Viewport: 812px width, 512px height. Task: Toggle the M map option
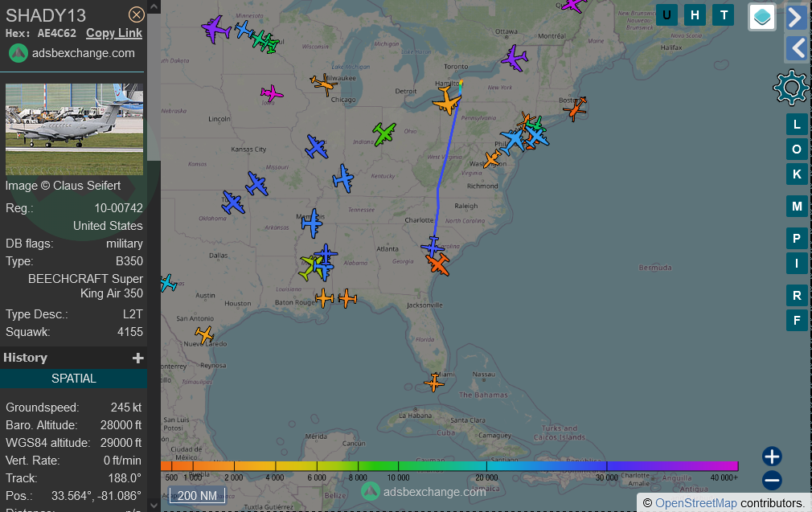click(797, 207)
